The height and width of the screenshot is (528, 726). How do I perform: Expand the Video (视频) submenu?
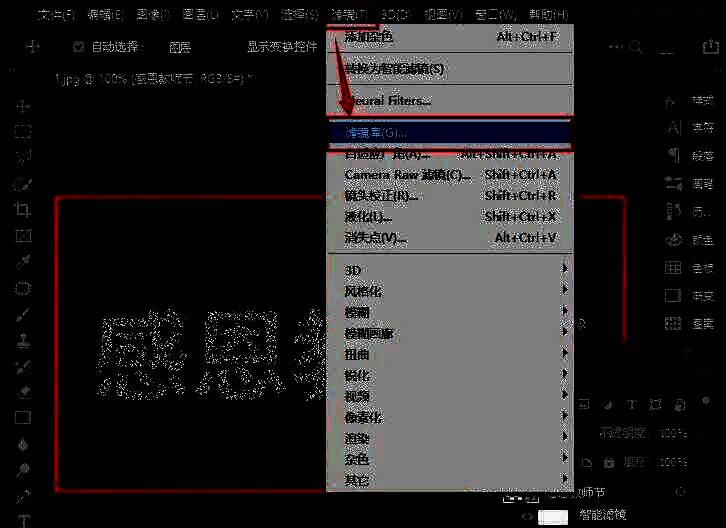tap(450, 396)
